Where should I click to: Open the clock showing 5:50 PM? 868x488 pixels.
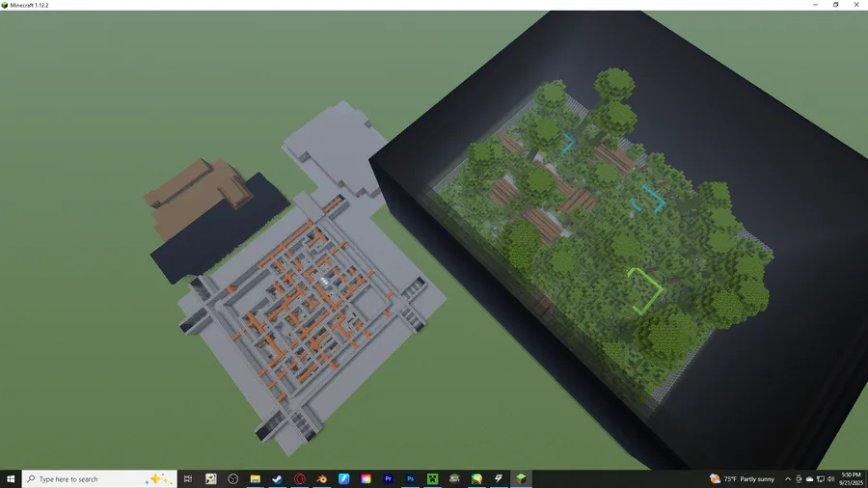[x=852, y=479]
